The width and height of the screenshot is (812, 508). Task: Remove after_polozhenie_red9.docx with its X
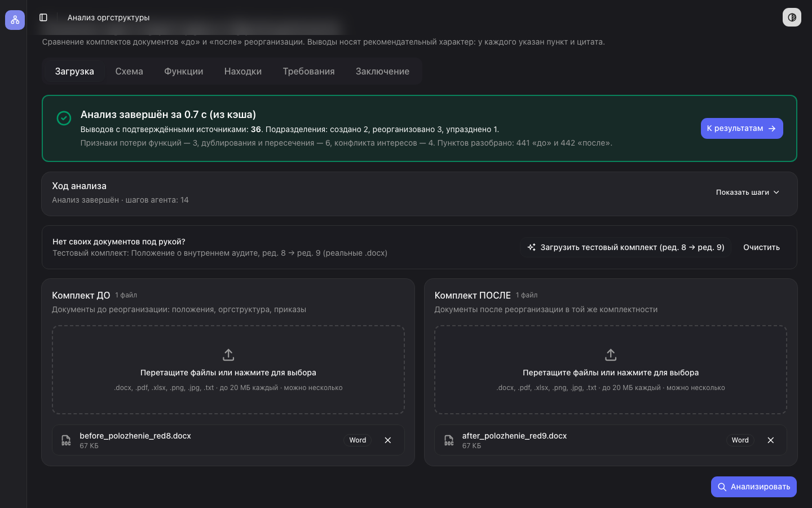pos(771,440)
